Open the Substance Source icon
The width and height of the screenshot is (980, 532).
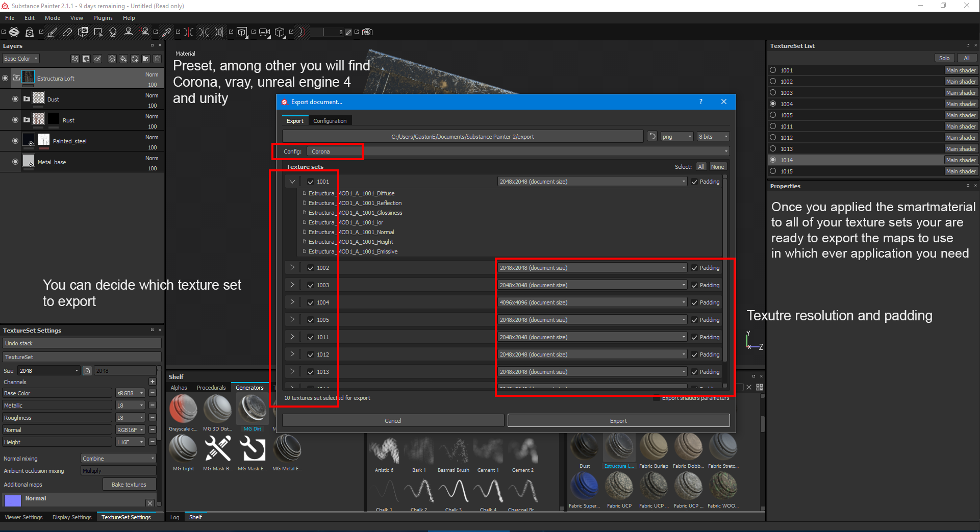point(14,32)
